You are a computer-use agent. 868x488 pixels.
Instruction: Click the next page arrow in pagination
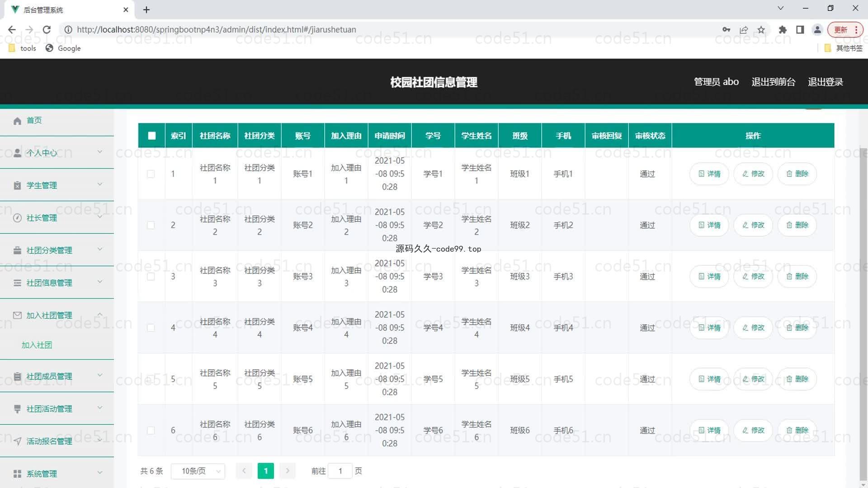pyautogui.click(x=288, y=471)
